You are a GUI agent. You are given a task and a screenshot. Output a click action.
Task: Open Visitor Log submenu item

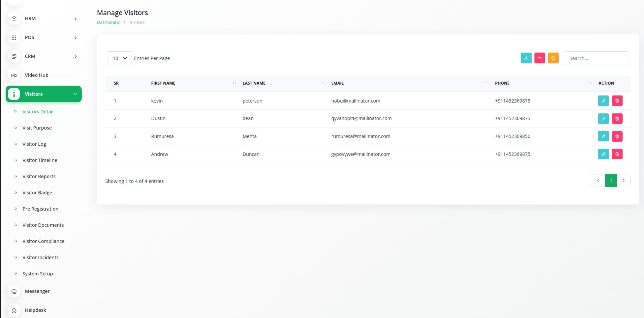34,144
